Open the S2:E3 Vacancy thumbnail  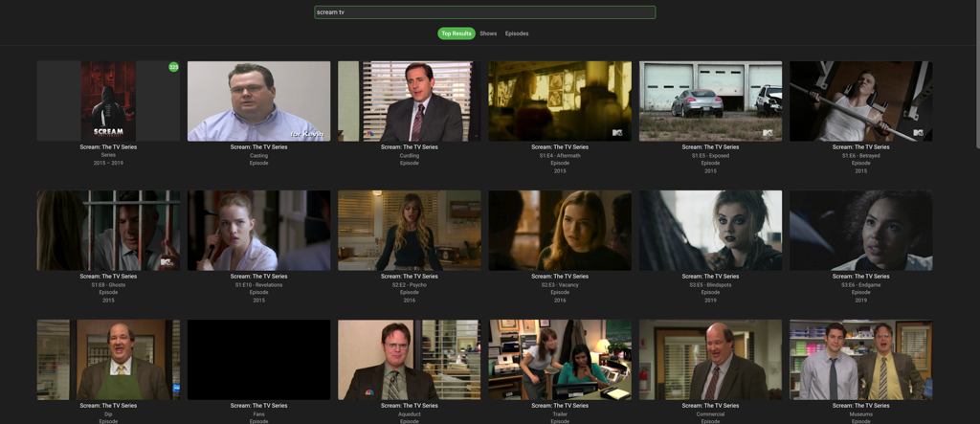coord(560,230)
